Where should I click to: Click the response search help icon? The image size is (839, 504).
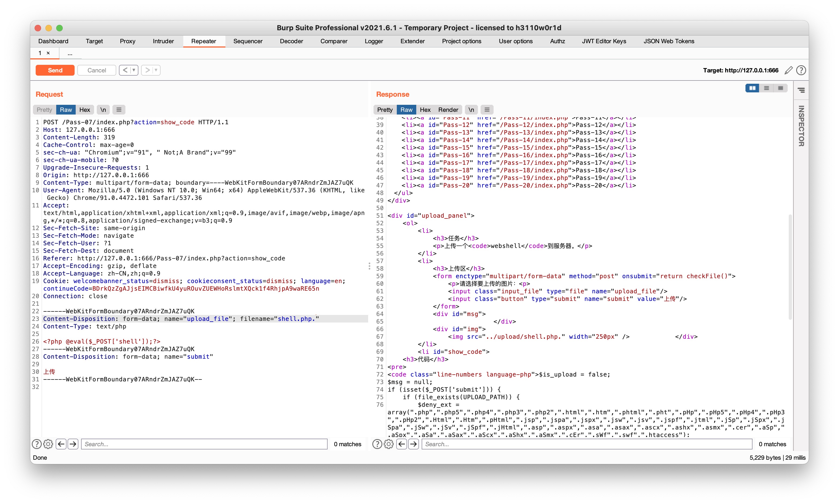(x=377, y=444)
